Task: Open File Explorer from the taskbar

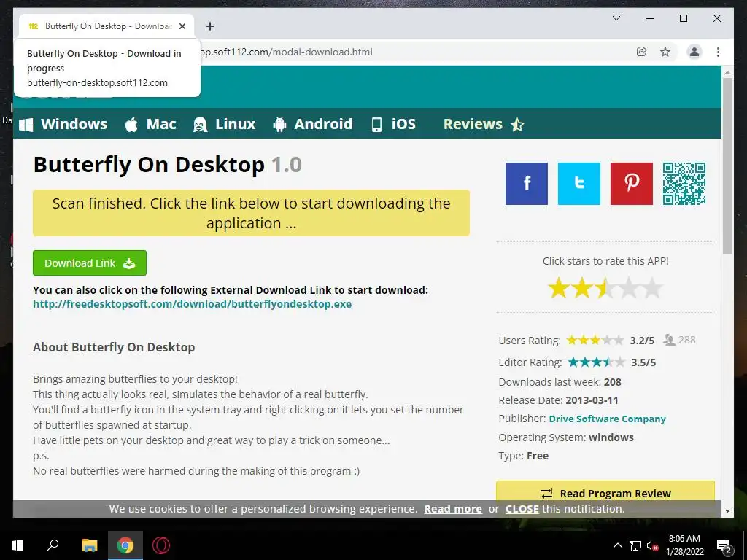Action: coord(89,545)
